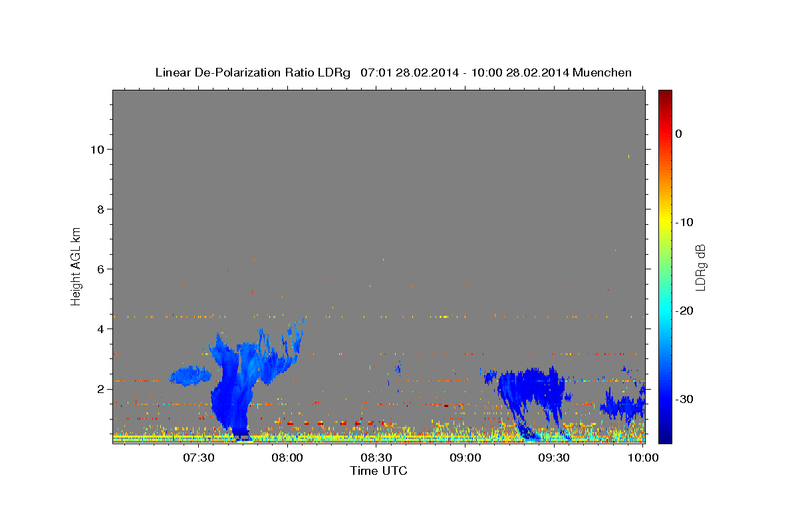Click the height tick label 8

pos(100,209)
